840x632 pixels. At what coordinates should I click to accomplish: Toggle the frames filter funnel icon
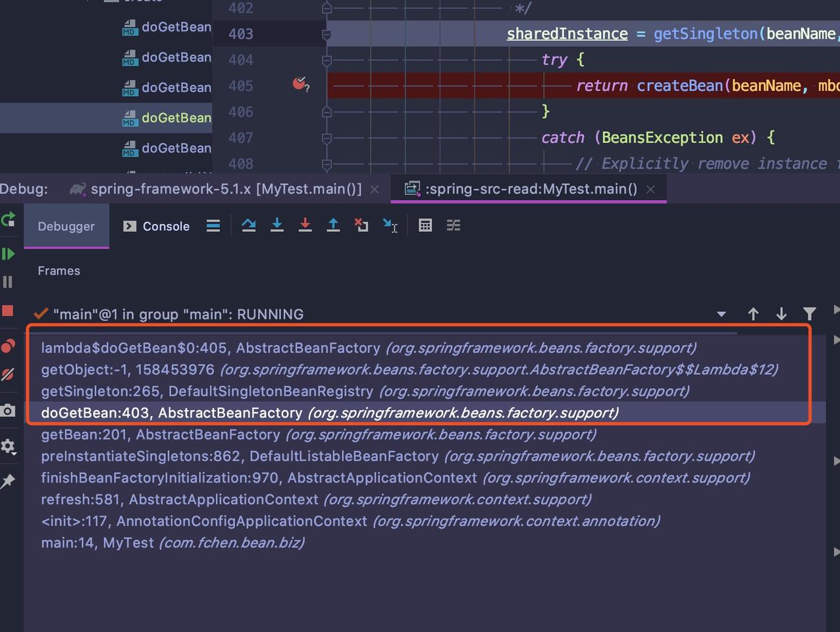810,314
